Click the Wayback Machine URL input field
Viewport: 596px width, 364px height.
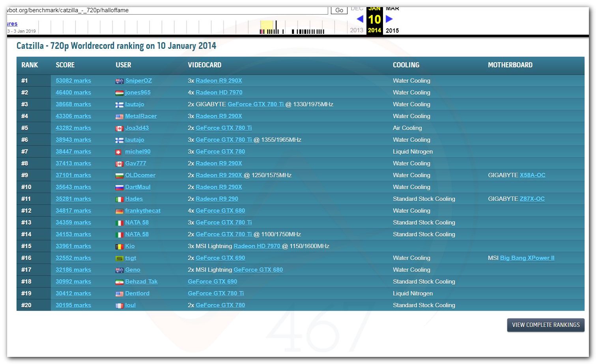pos(167,10)
